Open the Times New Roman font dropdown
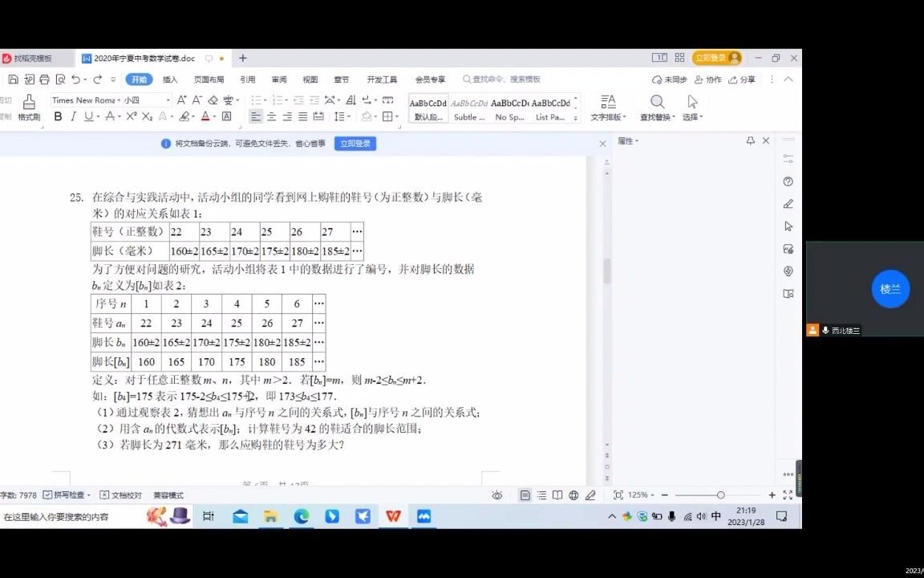The width and height of the screenshot is (924, 578). (x=87, y=101)
